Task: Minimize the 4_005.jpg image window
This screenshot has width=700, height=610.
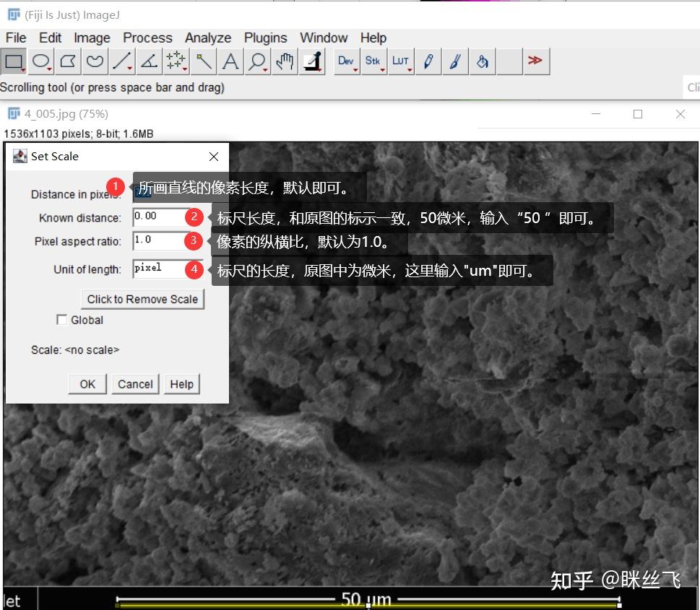Action: tap(596, 114)
